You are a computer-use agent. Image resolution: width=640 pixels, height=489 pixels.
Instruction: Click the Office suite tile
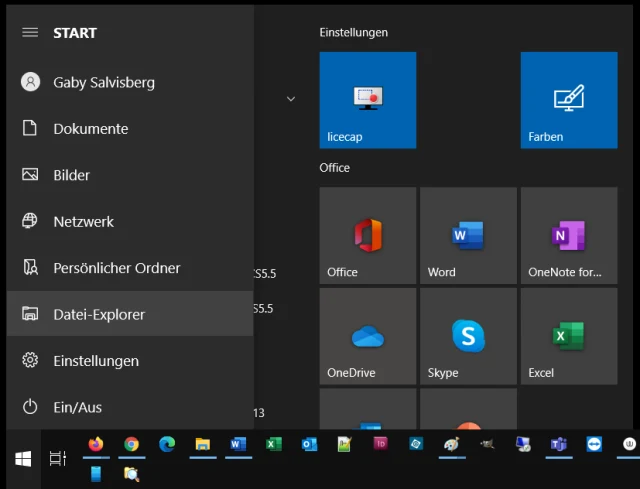(367, 235)
